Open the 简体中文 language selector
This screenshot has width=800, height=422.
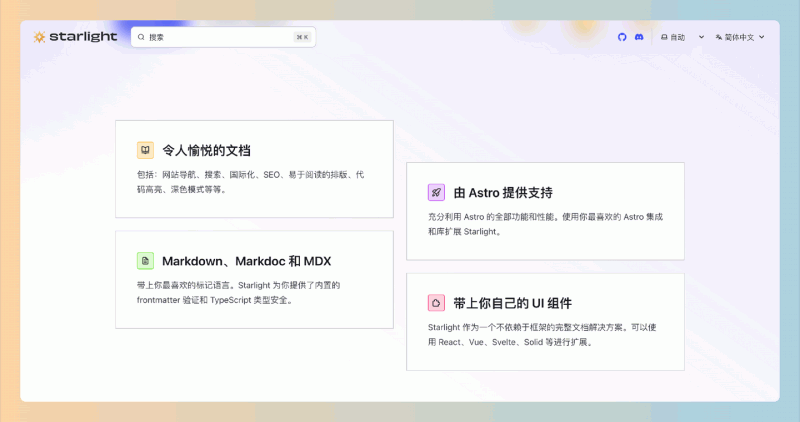pos(740,37)
